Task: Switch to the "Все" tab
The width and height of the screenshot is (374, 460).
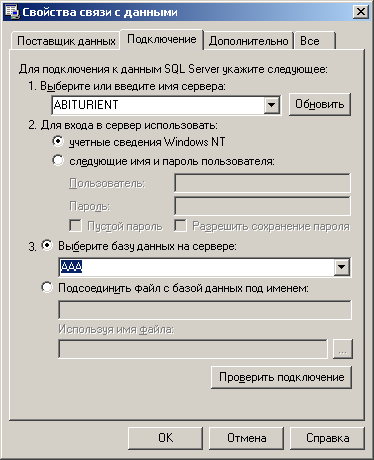Action: [x=315, y=41]
